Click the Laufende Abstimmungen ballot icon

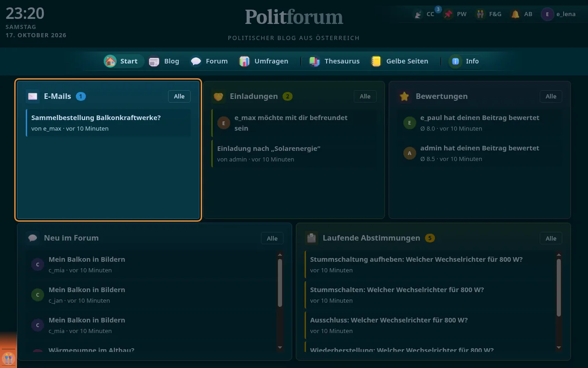[311, 238]
